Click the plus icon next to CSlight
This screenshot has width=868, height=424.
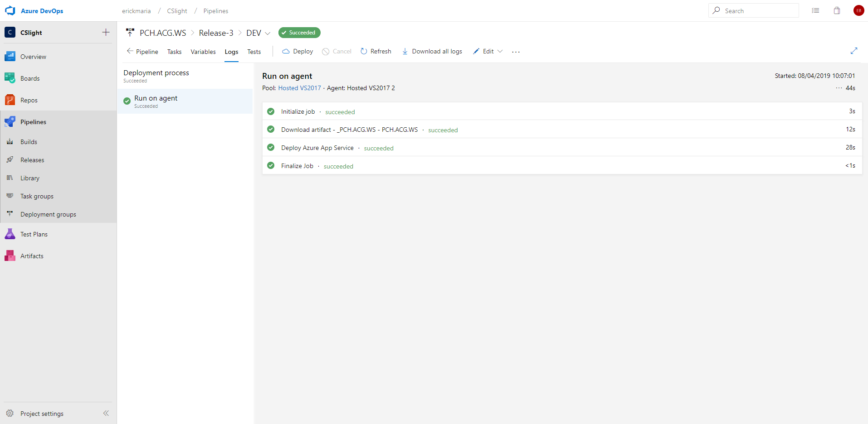(106, 32)
